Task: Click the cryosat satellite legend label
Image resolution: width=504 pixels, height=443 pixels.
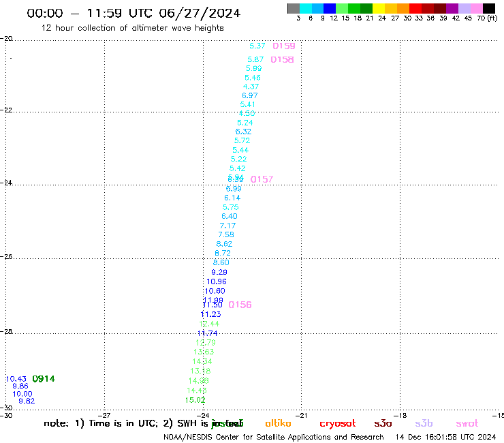Action: (x=338, y=424)
